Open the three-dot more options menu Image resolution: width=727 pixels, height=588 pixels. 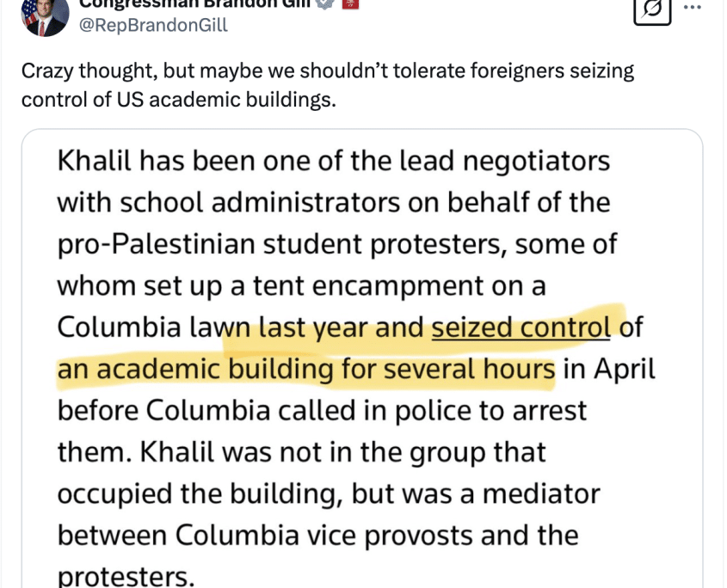click(693, 8)
